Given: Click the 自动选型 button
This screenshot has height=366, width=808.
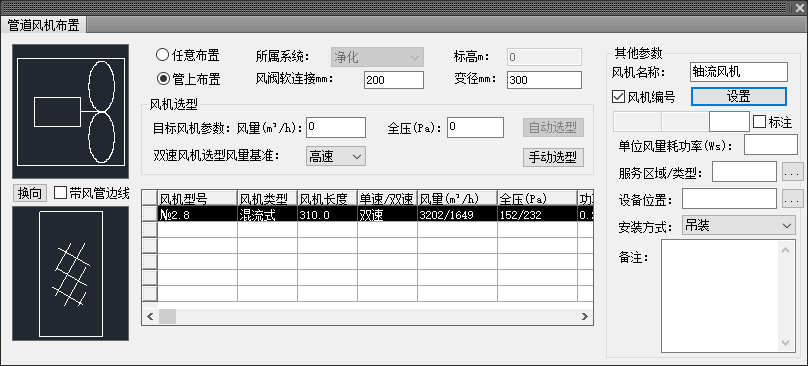Looking at the screenshot, I should point(553,127).
